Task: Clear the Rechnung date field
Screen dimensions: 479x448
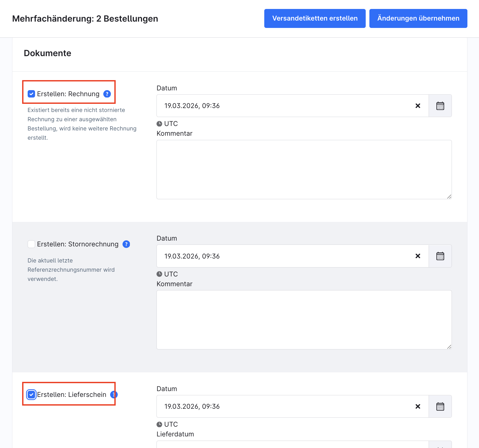Action: [418, 106]
